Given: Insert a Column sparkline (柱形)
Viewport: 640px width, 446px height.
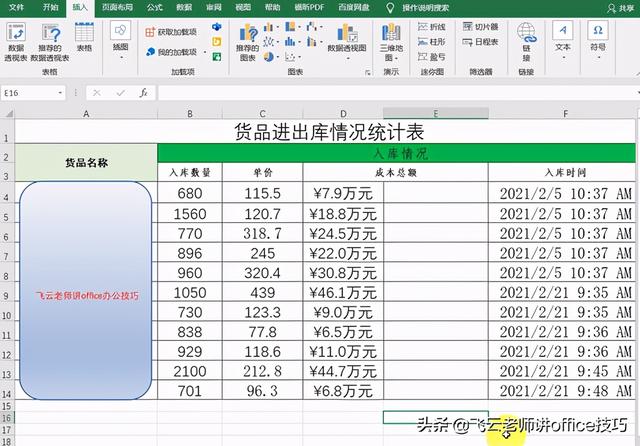Looking at the screenshot, I should (x=432, y=42).
